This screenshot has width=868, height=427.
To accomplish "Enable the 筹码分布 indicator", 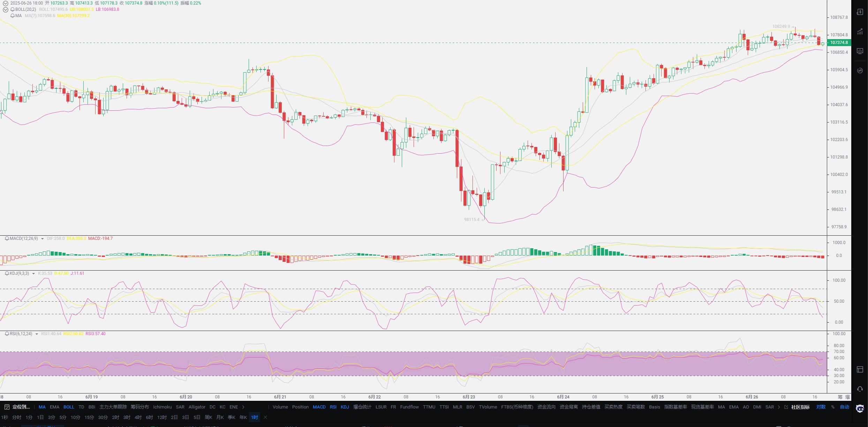I will [139, 407].
